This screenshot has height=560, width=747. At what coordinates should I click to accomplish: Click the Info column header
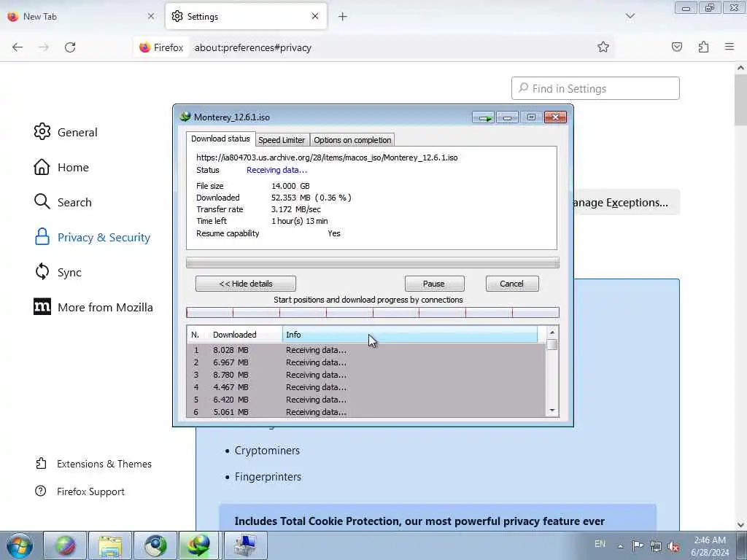coord(410,335)
